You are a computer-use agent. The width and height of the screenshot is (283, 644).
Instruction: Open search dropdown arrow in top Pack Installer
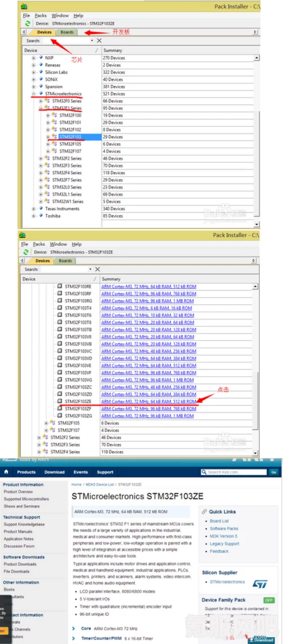[x=92, y=41]
